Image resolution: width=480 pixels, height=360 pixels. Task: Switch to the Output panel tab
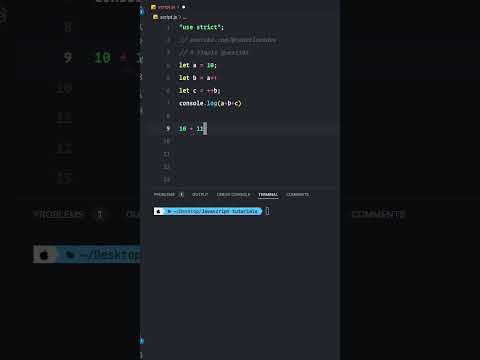pyautogui.click(x=200, y=195)
